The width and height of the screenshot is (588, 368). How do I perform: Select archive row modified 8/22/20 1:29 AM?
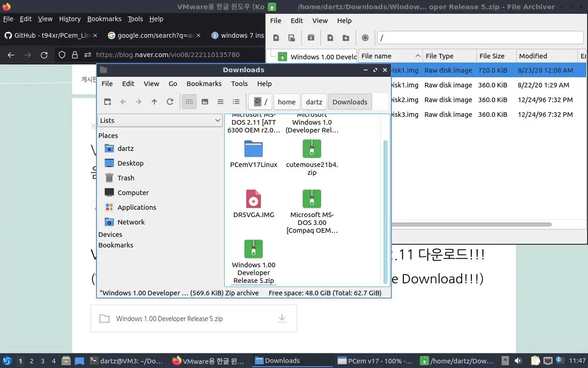pyautogui.click(x=489, y=85)
